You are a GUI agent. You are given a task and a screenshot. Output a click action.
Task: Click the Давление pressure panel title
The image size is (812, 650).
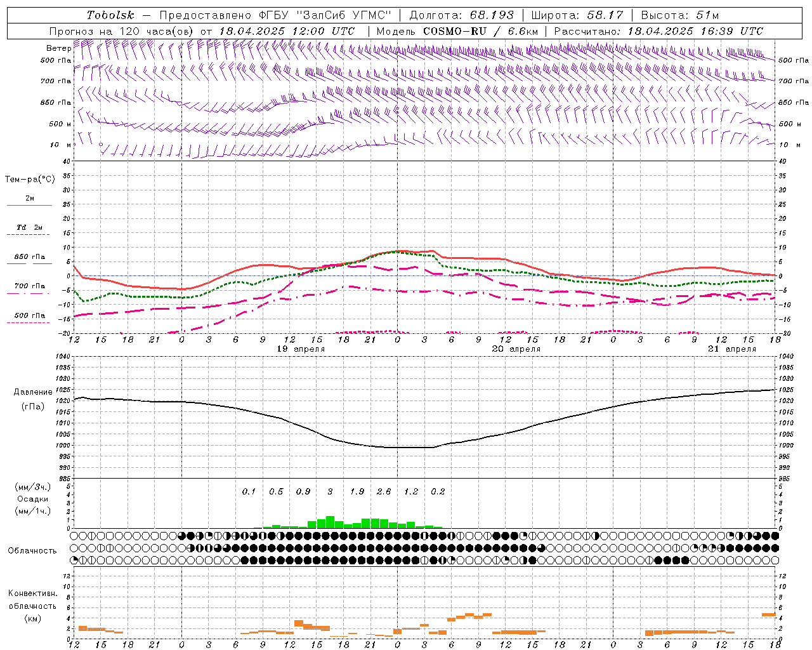[x=32, y=392]
